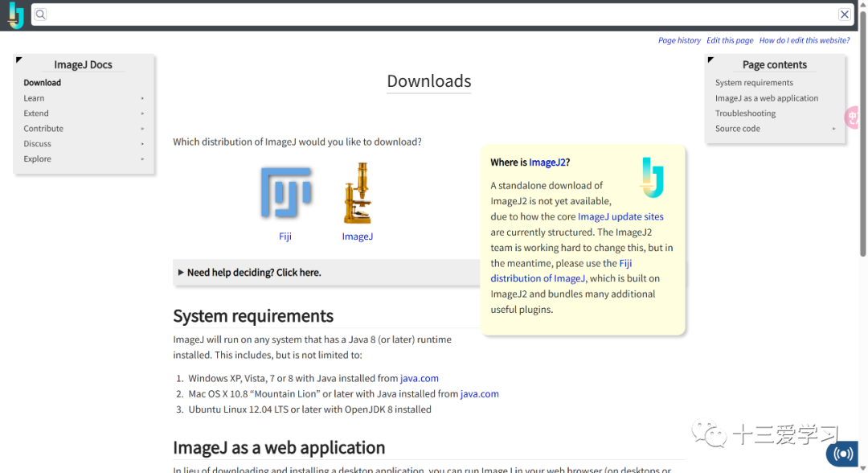Image resolution: width=868 pixels, height=473 pixels.
Task: Jump to System requirements in Page contents
Action: click(754, 83)
